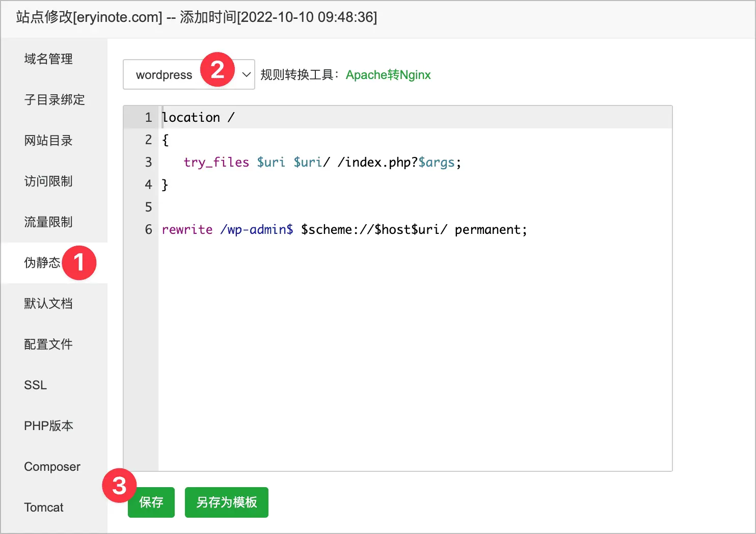
Task: Open the Apache转Nginx conversion tool link
Action: tap(388, 75)
